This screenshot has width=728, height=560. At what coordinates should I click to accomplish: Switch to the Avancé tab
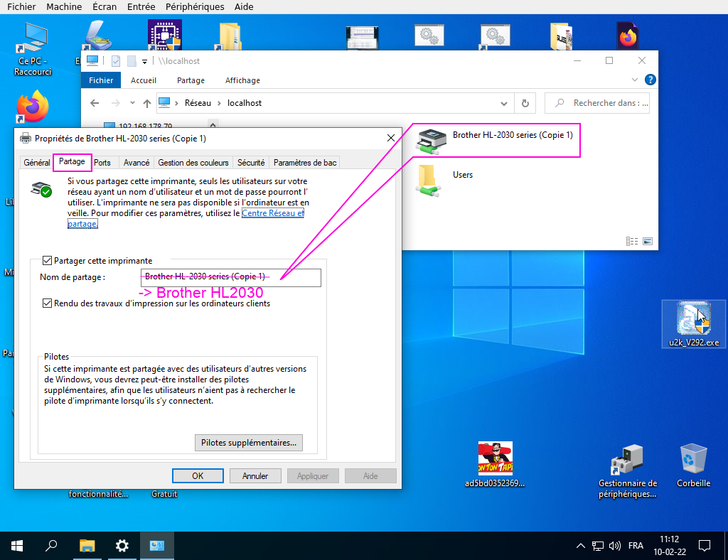(x=136, y=163)
